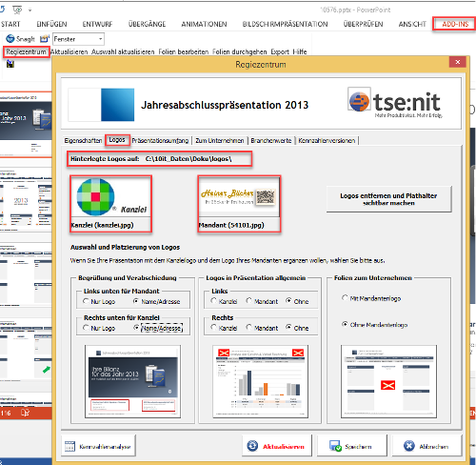Click the Mandant logo image
476x465 pixels.
(239, 197)
